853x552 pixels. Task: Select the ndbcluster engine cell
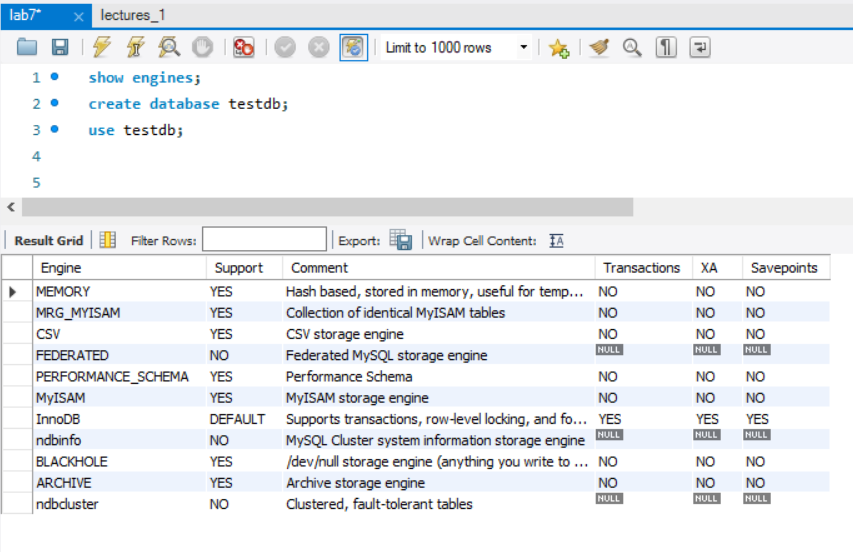(x=120, y=504)
